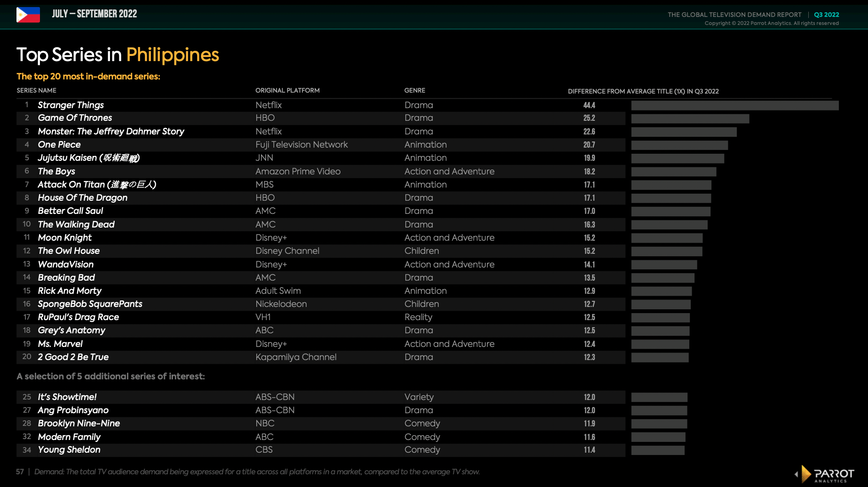Viewport: 868px width, 487px height.
Task: Select 'Rick And Morty' title
Action: pos(70,291)
